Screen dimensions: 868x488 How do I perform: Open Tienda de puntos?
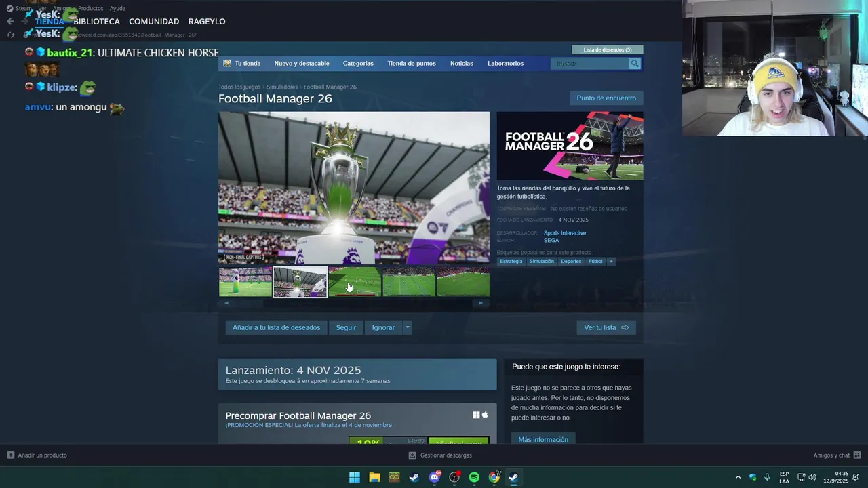[412, 64]
